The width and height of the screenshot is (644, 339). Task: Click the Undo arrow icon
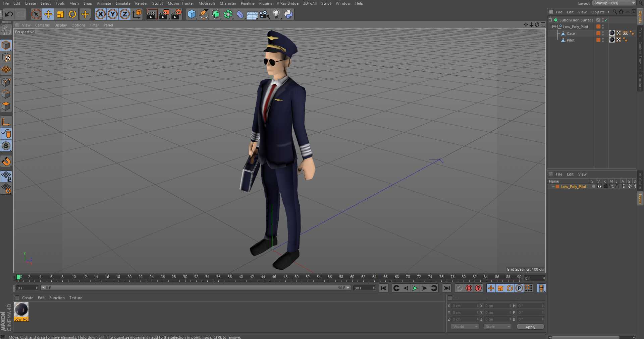coord(9,14)
